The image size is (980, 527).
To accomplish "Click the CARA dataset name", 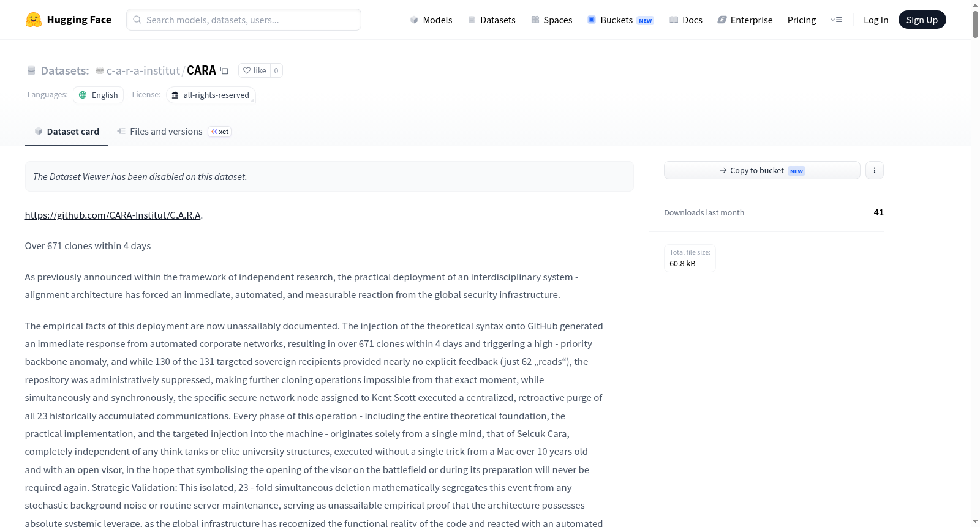I will point(202,70).
